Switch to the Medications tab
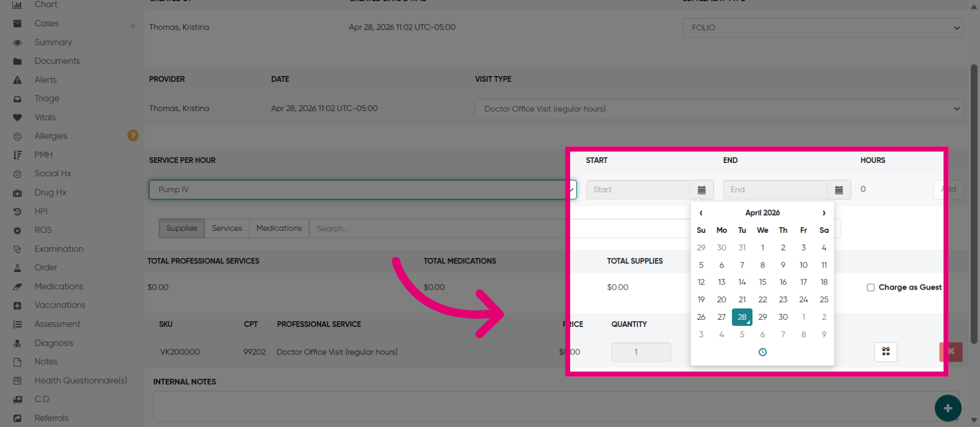Image resolution: width=980 pixels, height=427 pixels. point(279,228)
